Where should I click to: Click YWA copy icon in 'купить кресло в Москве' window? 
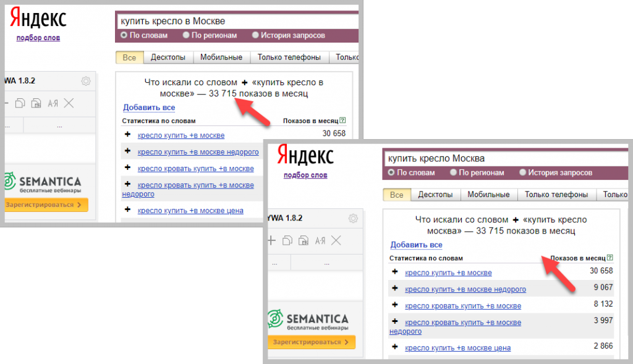pos(20,103)
